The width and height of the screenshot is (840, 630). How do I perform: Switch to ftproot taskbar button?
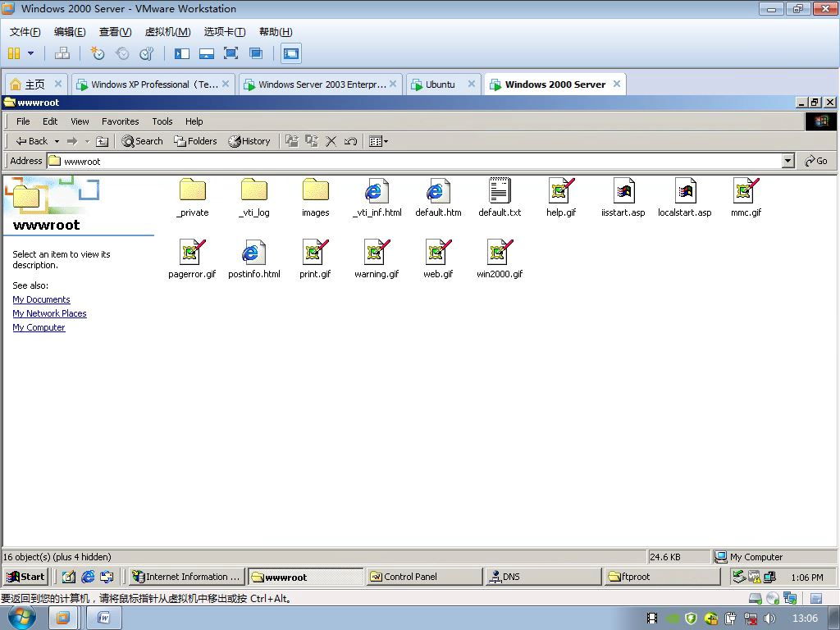pos(662,577)
